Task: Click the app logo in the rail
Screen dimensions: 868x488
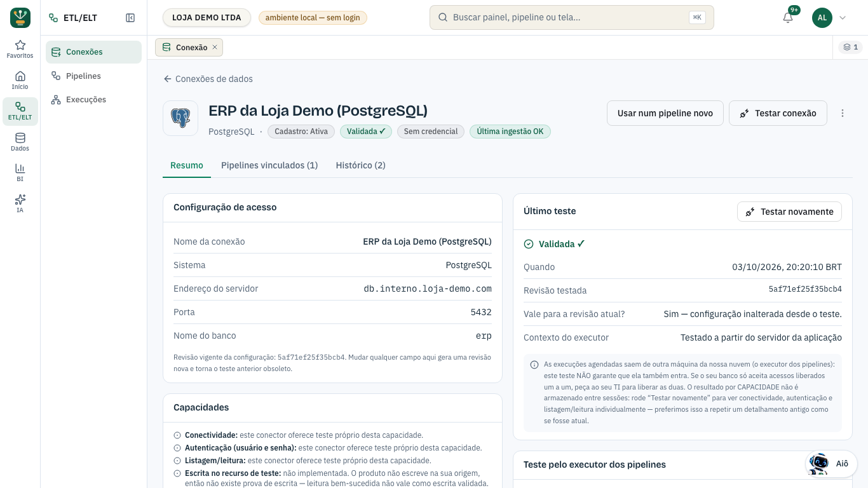Action: [x=20, y=18]
